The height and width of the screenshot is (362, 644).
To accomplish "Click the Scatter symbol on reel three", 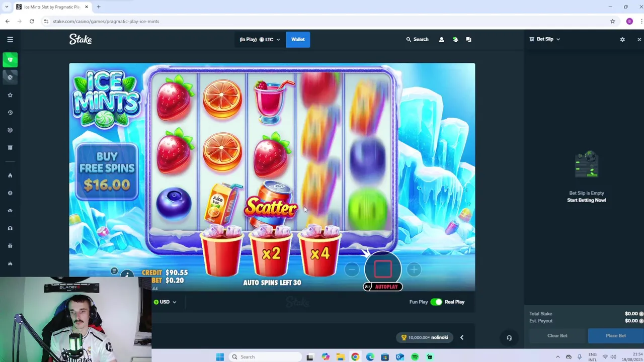I will coord(272,206).
